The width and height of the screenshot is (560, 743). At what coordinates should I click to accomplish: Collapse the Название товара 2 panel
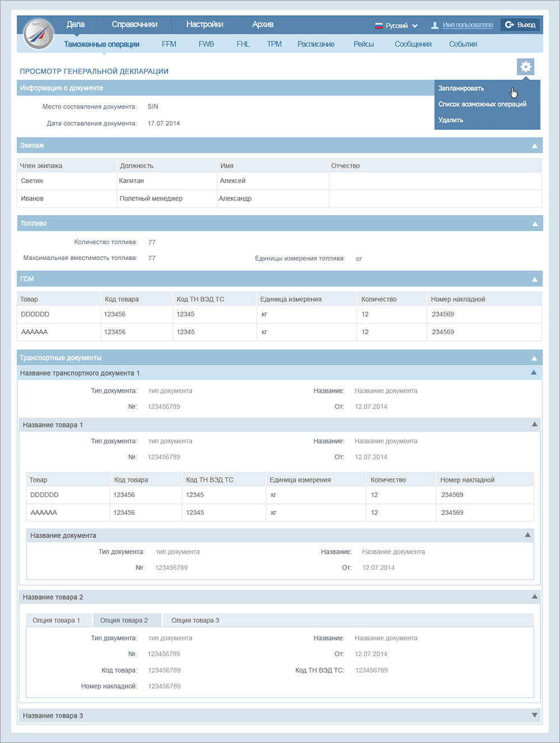[534, 597]
